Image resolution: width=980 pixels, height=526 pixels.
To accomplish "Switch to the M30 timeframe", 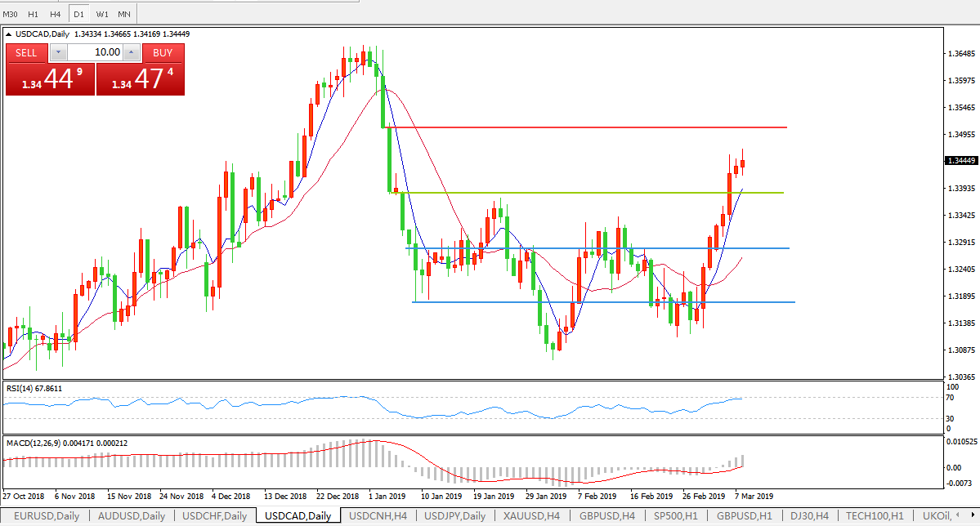I will [x=11, y=14].
